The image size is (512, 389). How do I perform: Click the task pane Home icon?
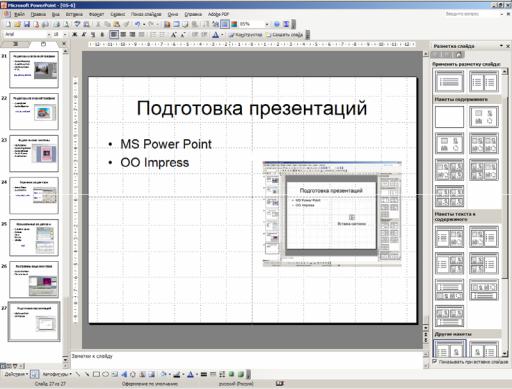pyautogui.click(x=459, y=55)
